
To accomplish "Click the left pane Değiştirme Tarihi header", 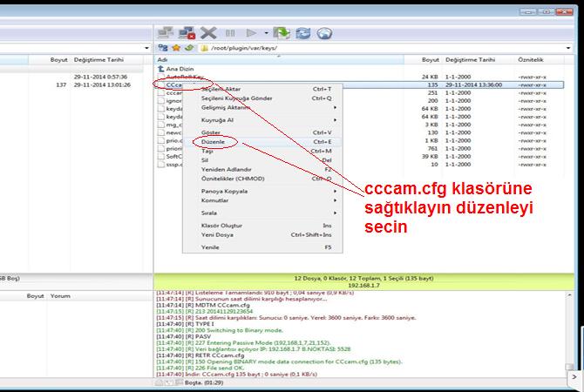I will [x=106, y=59].
